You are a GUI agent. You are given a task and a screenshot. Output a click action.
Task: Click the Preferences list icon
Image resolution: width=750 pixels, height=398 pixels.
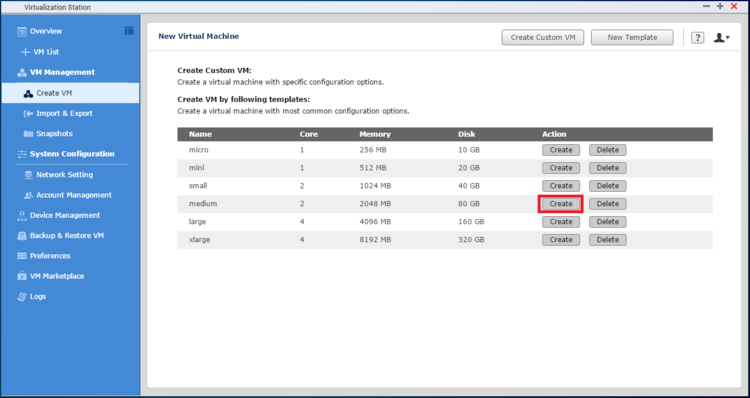click(22, 256)
